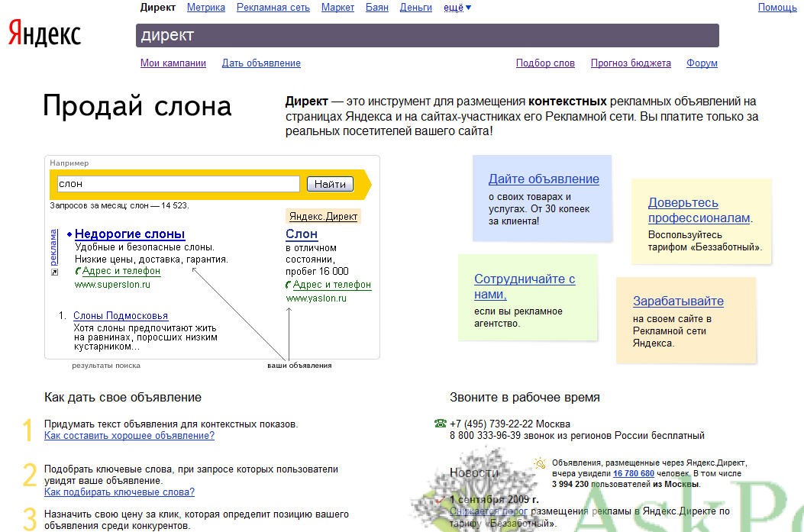Click the 8 800 333-96-39 phone number

pos(485,436)
